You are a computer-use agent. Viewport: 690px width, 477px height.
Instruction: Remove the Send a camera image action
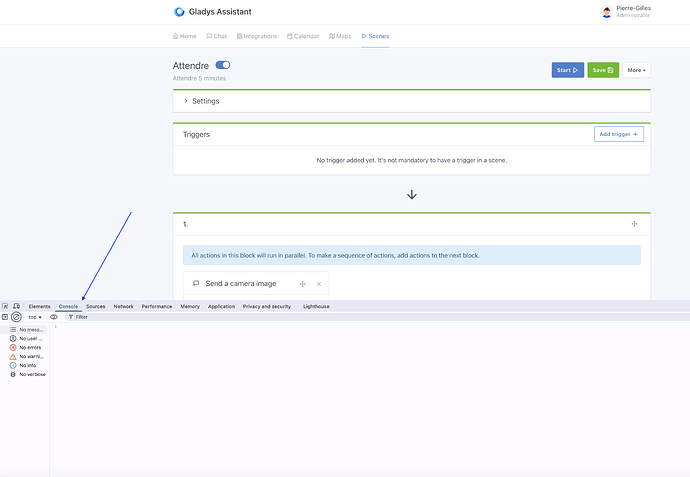pos(319,284)
